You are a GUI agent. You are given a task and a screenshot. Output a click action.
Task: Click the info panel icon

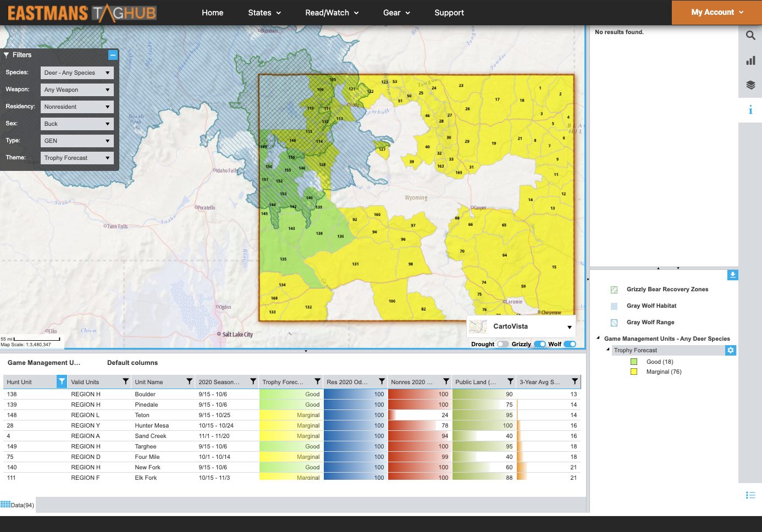pos(750,110)
